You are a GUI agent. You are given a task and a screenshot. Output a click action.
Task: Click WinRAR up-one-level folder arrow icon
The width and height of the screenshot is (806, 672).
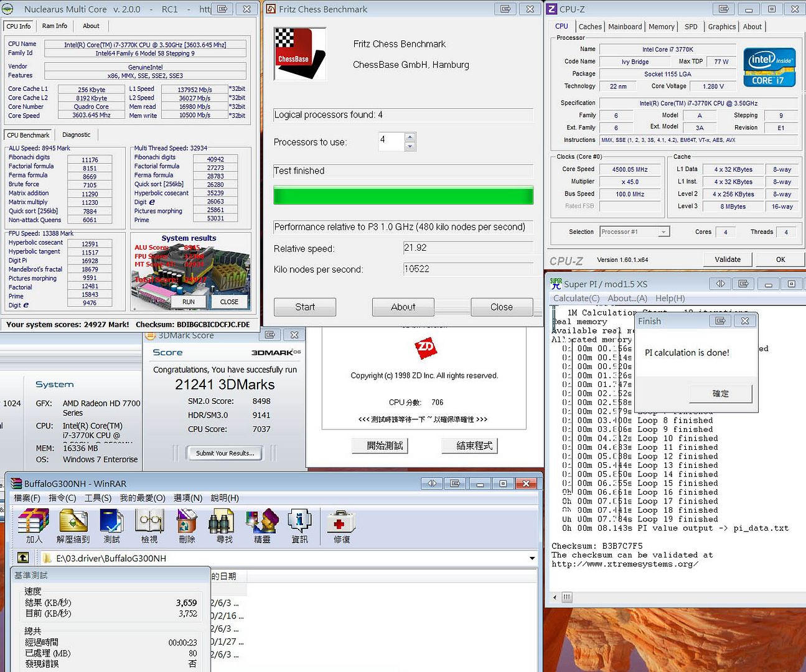pos(23,558)
